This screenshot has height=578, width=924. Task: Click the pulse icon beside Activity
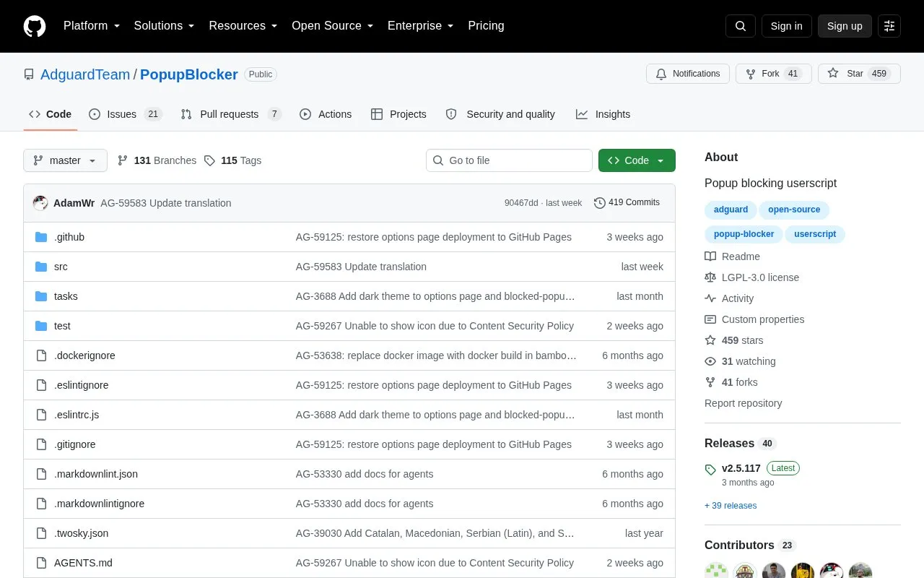click(710, 298)
